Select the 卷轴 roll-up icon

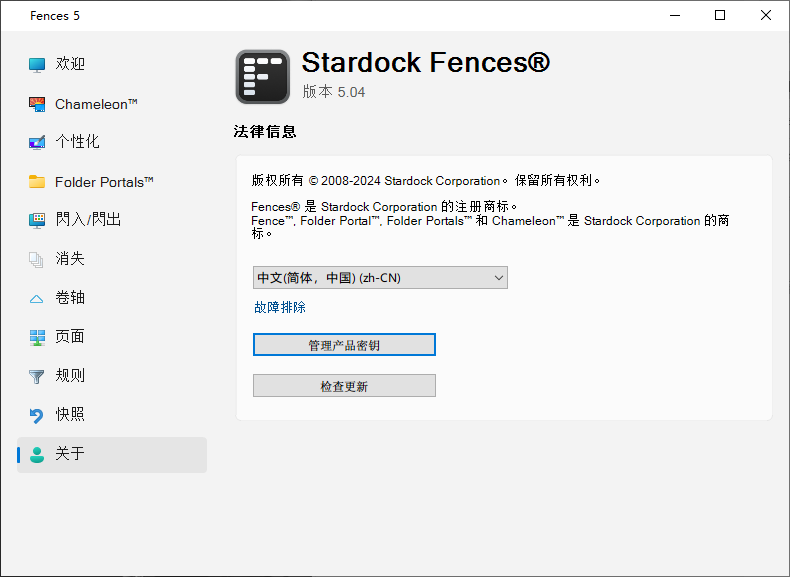(x=37, y=298)
